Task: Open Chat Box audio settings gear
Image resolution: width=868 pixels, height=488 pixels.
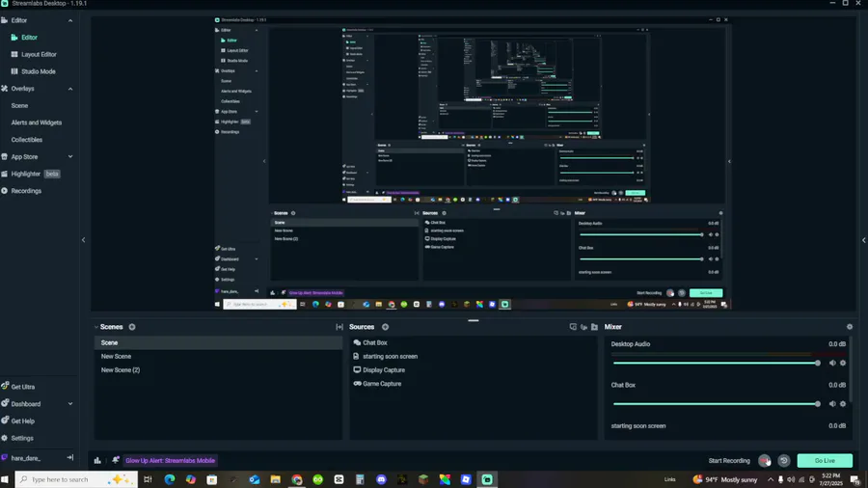Action: 843,404
